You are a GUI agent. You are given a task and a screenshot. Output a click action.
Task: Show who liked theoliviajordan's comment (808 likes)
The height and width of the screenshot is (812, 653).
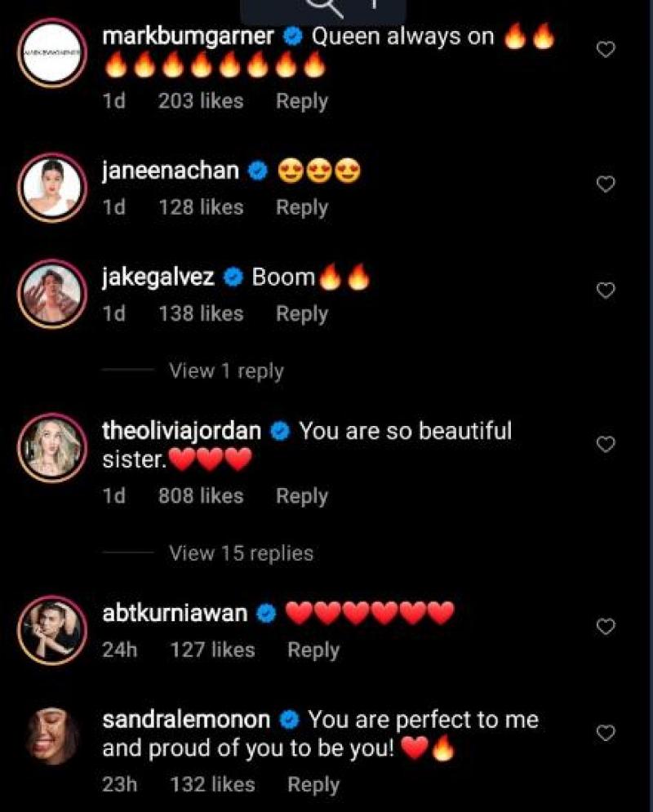pos(201,496)
